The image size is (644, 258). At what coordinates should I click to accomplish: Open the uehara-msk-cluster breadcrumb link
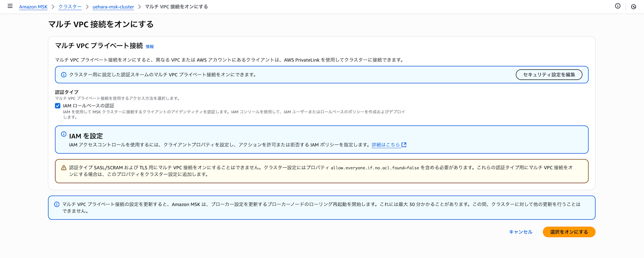[x=113, y=7]
